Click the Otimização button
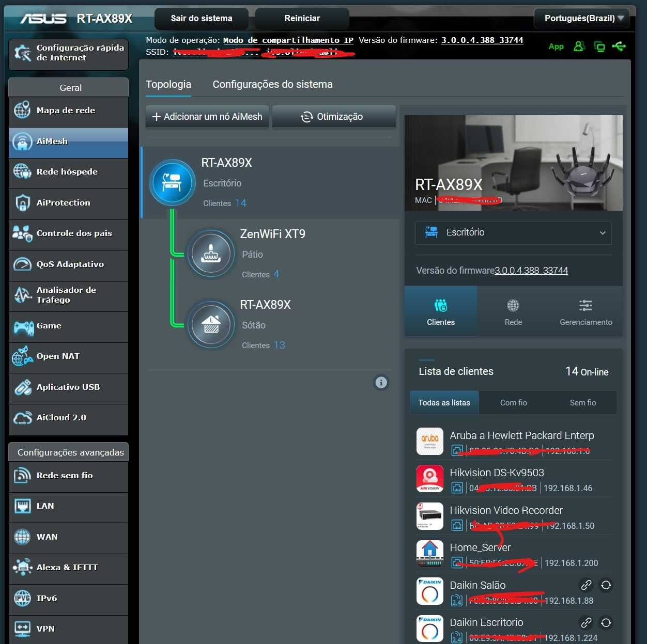This screenshot has height=644, width=647. pyautogui.click(x=334, y=117)
